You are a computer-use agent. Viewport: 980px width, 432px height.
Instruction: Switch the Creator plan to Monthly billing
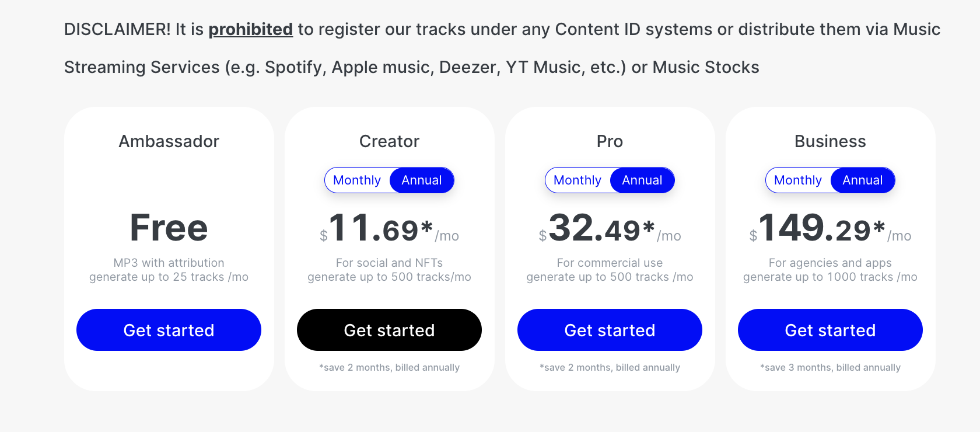(x=357, y=180)
